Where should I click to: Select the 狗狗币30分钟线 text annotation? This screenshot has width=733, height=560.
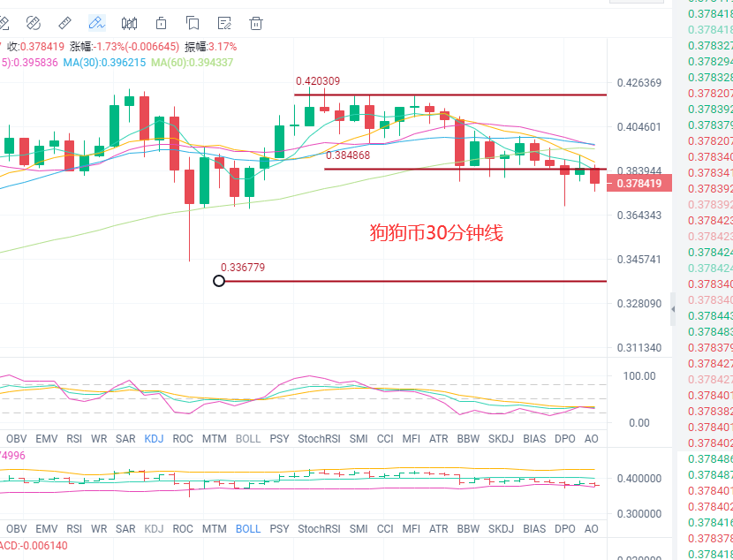pyautogui.click(x=435, y=233)
